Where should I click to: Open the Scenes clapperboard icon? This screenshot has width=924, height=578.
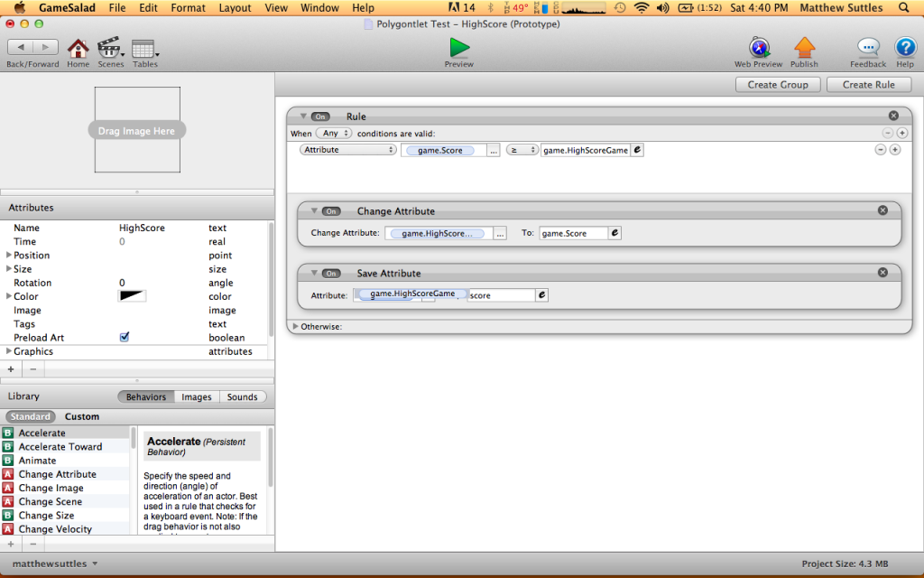[109, 48]
